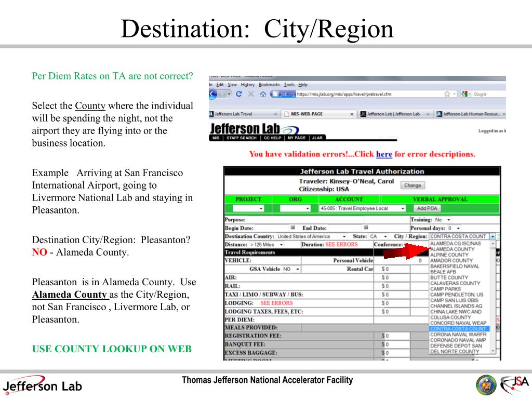Open the PROJECT dropdown
Image resolution: width=532 pixels, height=399 pixels.
[x=248, y=208]
